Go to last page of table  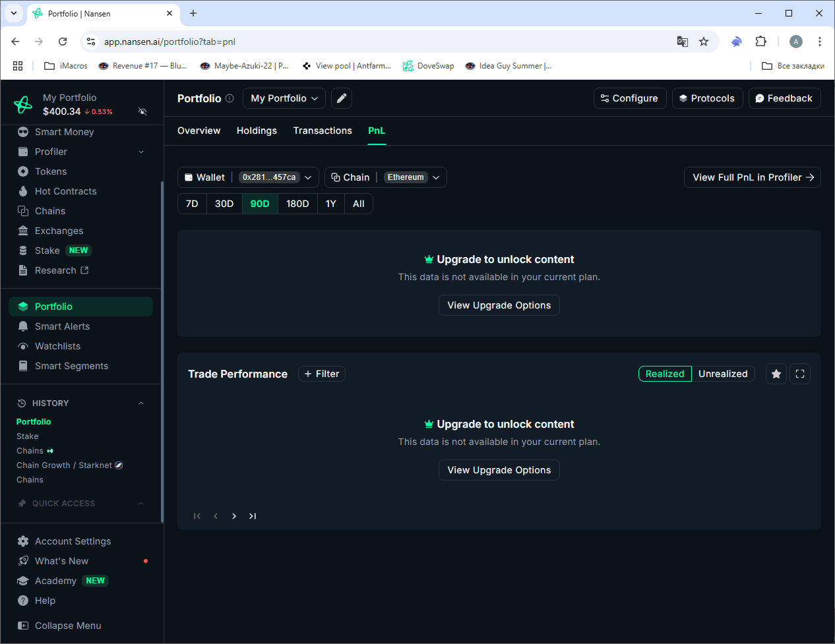(253, 516)
